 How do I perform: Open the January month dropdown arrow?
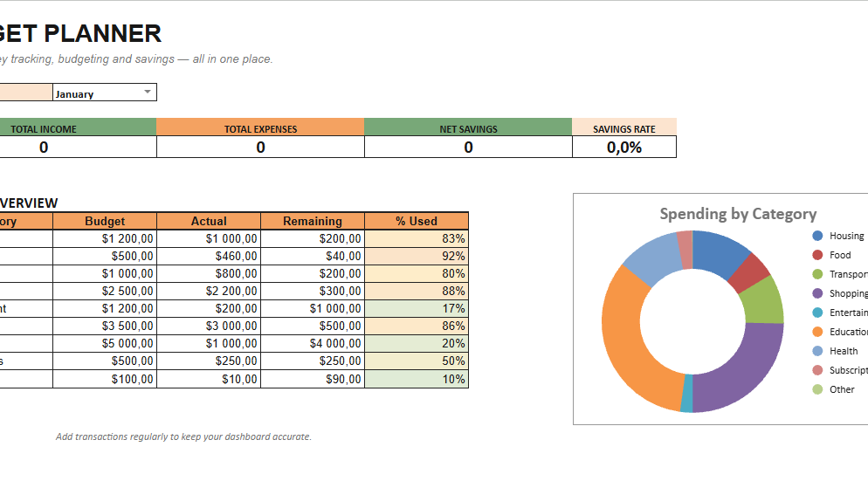tap(148, 92)
